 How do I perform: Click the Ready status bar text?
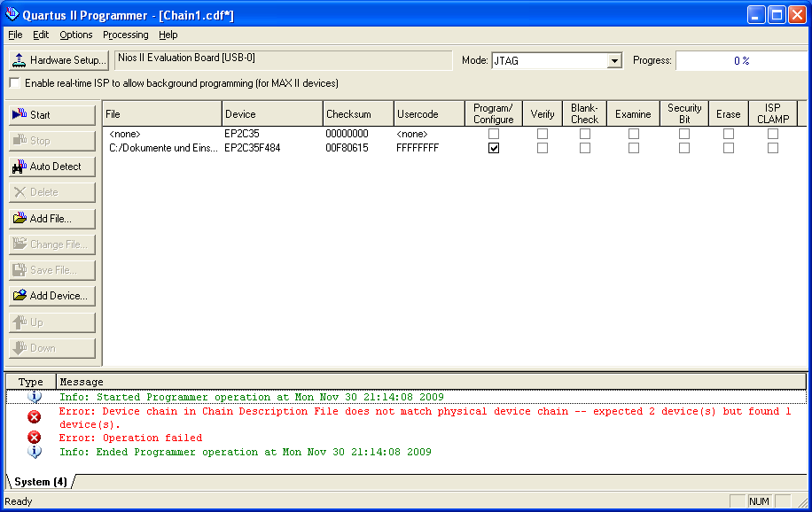coord(18,501)
